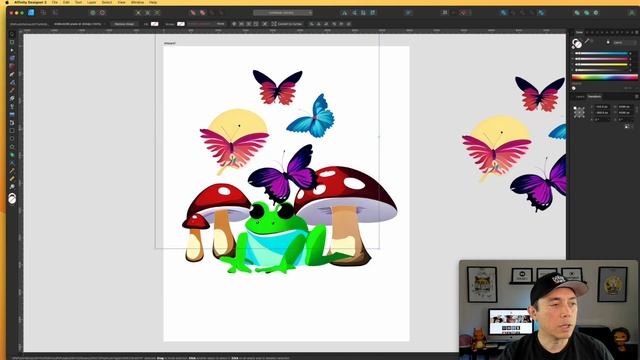
Task: Open the Select menu
Action: coord(107,2)
